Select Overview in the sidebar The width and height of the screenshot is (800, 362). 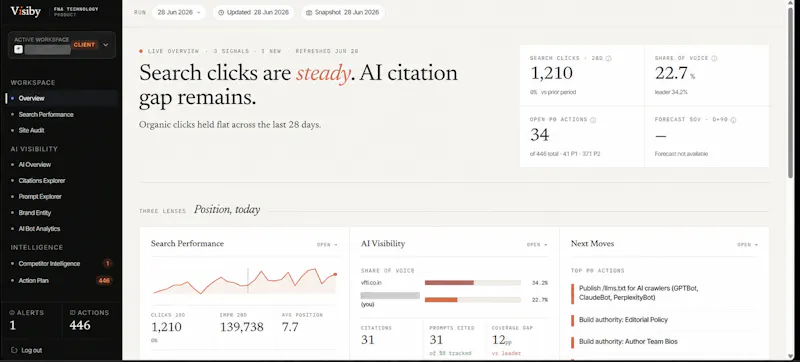pyautogui.click(x=61, y=98)
